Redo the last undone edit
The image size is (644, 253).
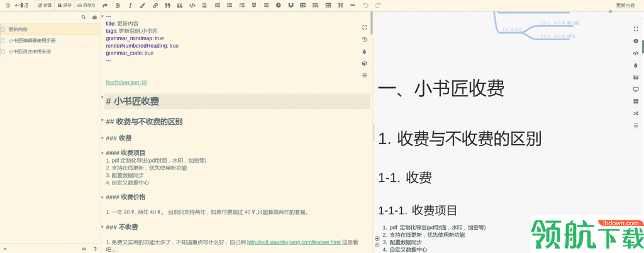(378, 5)
